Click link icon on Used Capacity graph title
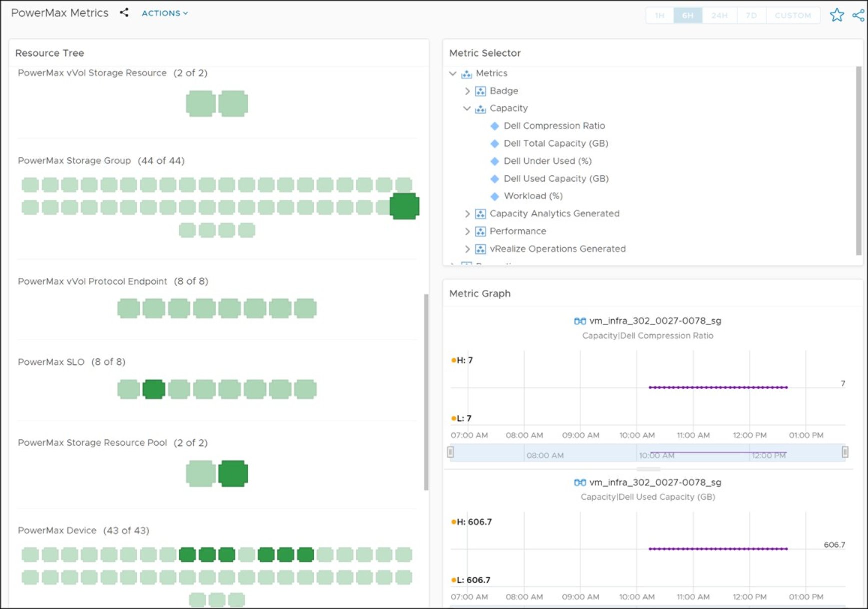The height and width of the screenshot is (609, 868). click(580, 483)
